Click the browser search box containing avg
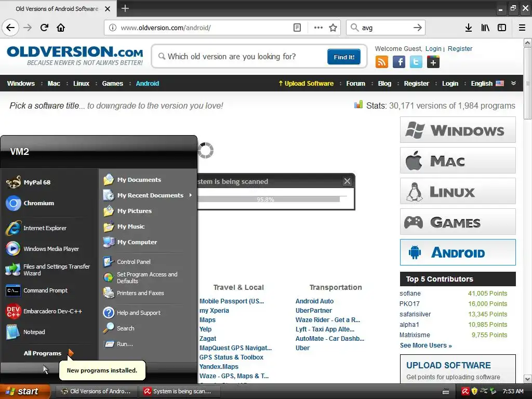Viewport: 532px width, 399px height. [x=385, y=28]
